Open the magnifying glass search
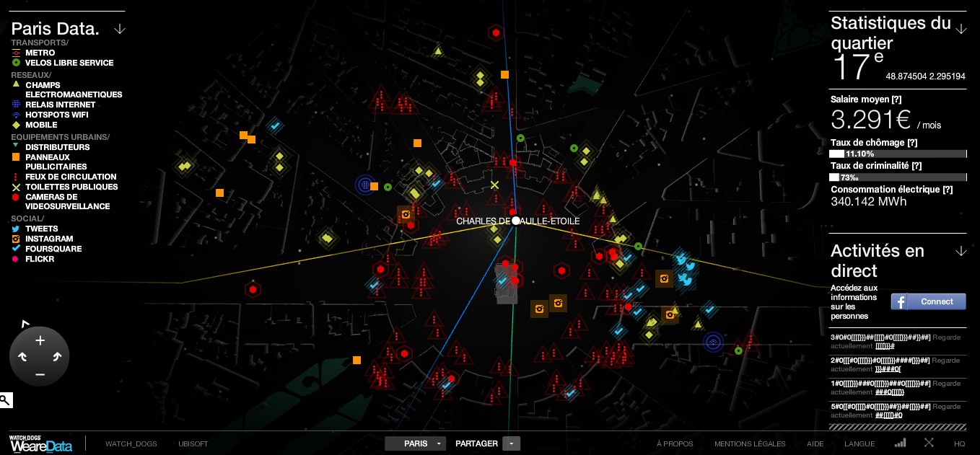This screenshot has width=980, height=455. [6, 400]
